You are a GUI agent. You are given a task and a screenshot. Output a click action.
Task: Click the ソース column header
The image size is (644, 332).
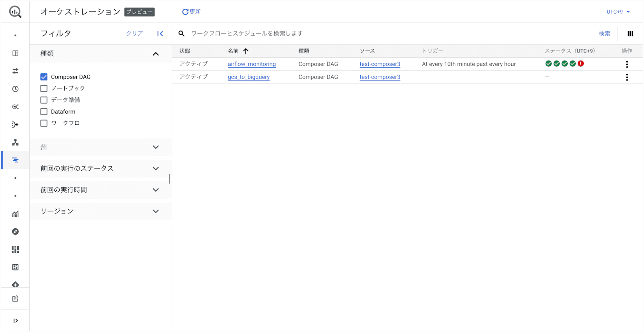pos(367,51)
